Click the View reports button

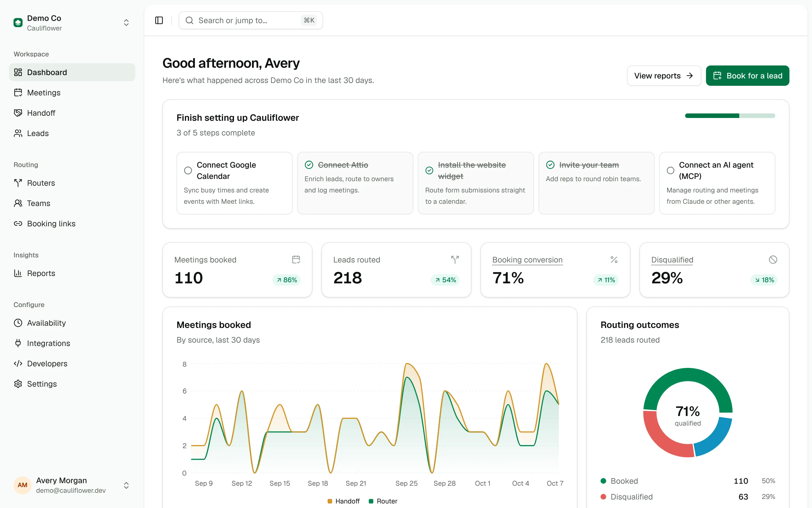[664, 76]
